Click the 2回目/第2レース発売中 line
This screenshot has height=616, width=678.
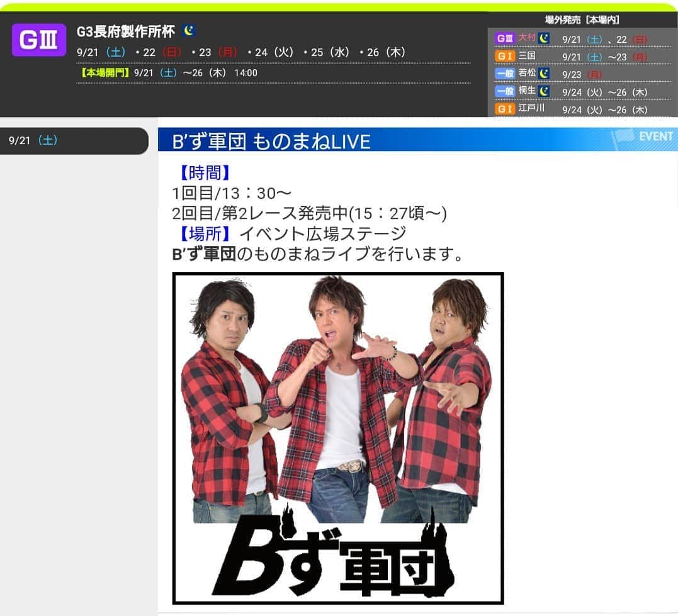coord(309,213)
